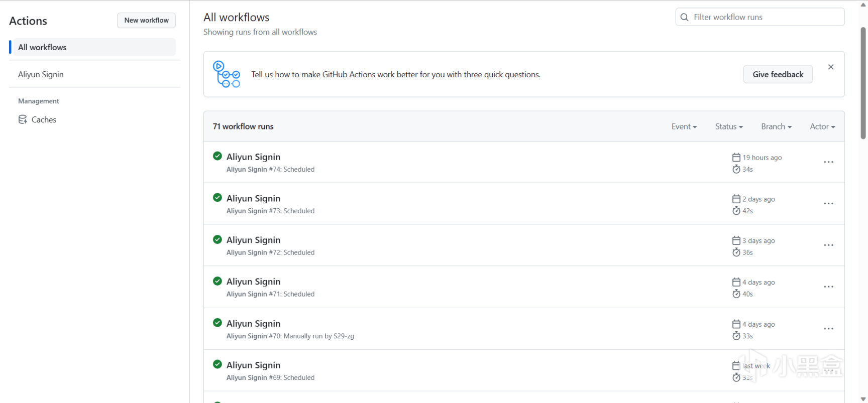Open Caches under Management
This screenshot has width=868, height=403.
tap(44, 119)
